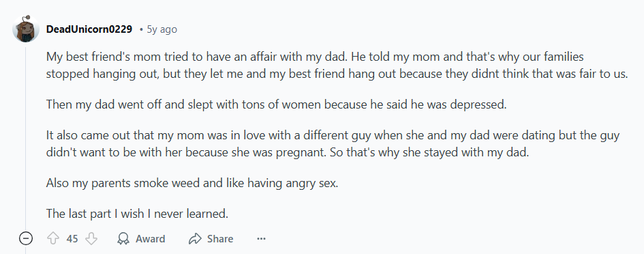
Task: Click the "5y ago" timestamp permalink
Action: coord(162,29)
